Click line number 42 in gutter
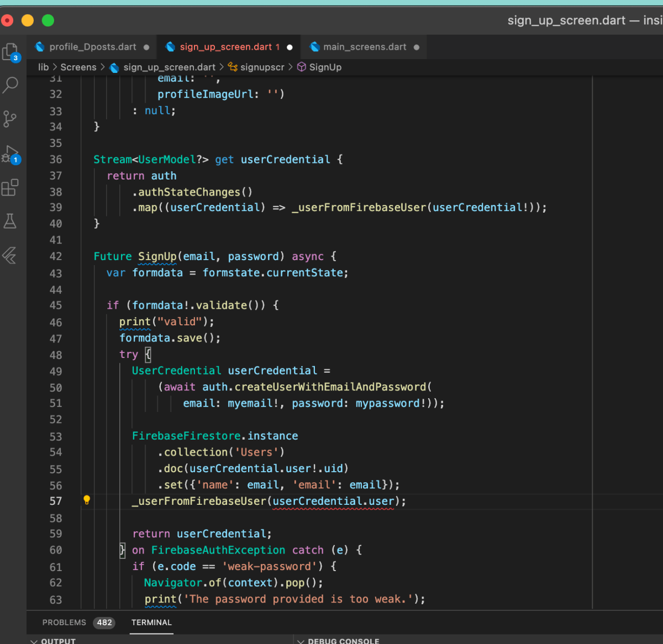The height and width of the screenshot is (644, 663). pos(56,256)
